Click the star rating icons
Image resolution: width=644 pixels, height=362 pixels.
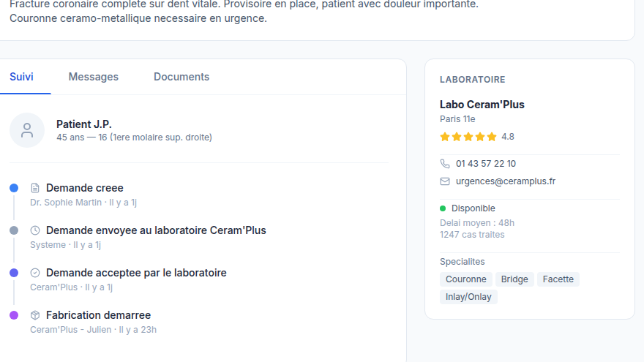coord(468,137)
